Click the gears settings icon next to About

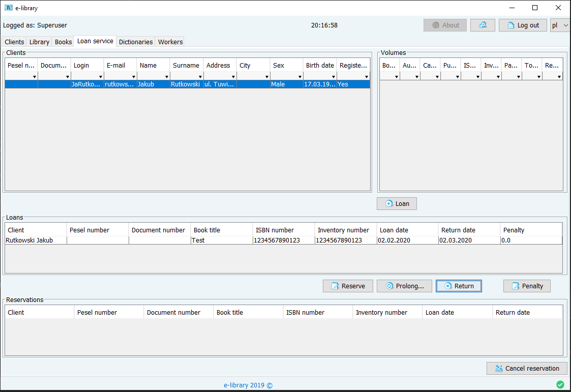[x=482, y=24]
